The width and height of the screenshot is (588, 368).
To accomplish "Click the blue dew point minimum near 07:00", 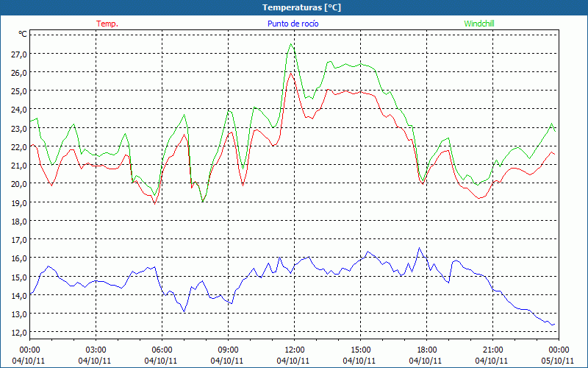I will tap(184, 311).
